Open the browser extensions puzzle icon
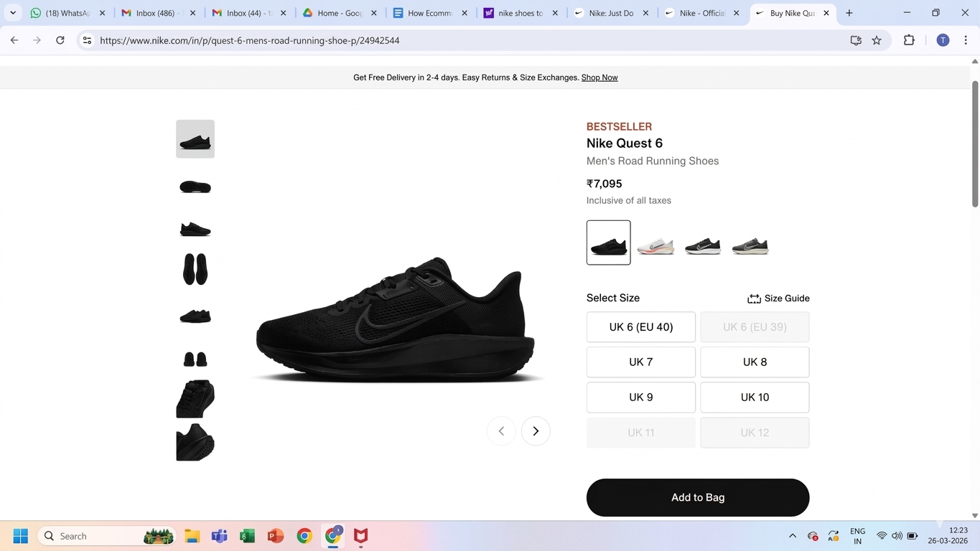 pyautogui.click(x=909, y=41)
